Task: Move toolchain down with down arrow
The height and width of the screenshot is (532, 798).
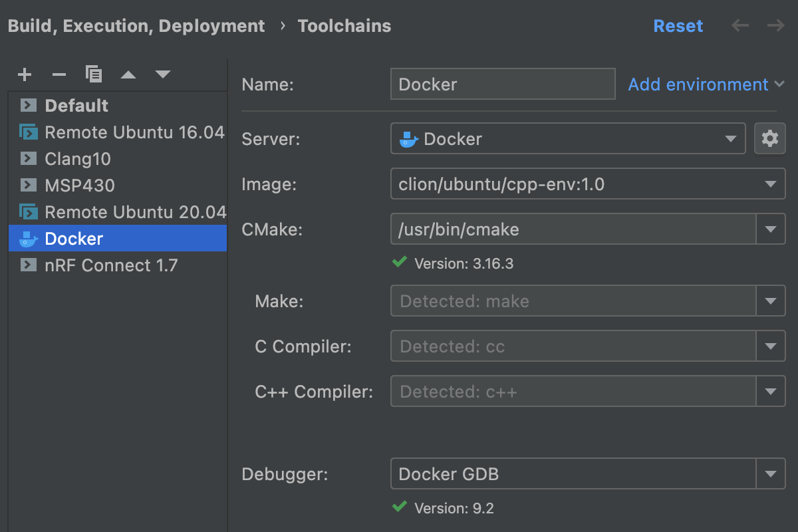Action: 163,74
